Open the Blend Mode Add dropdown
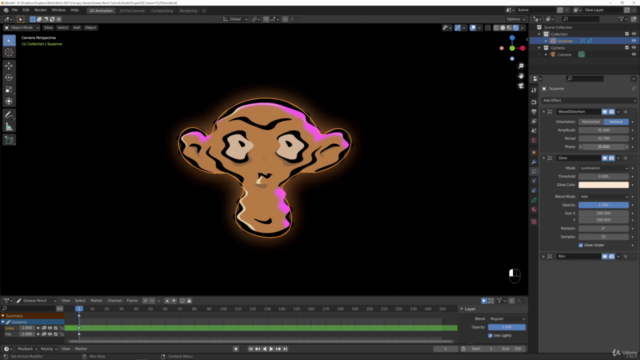Screen dimensions: 640x360 point(604,197)
